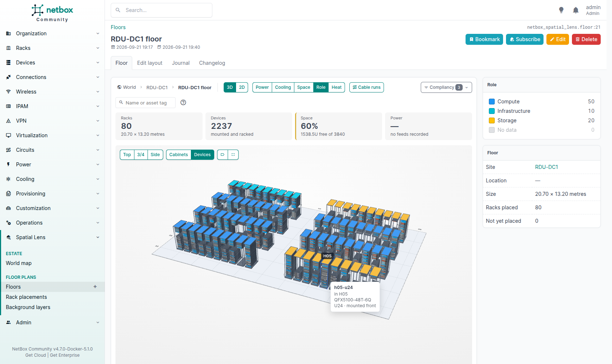Screen dimensions: 612x364
Task: Click the Storage yellow color swatch
Action: click(492, 120)
